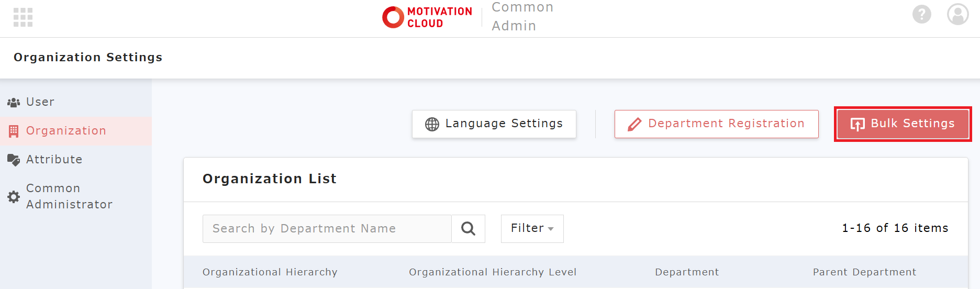Select the User sidebar item

[x=40, y=102]
